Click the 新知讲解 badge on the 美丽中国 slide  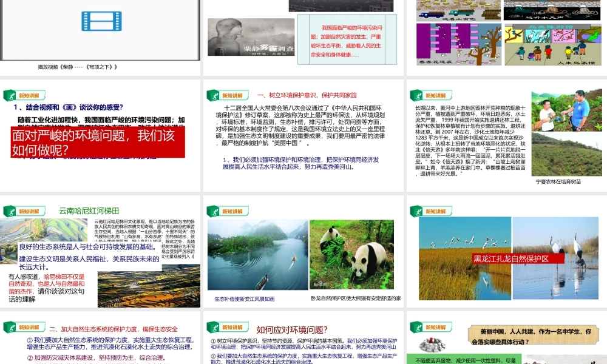(x=431, y=327)
